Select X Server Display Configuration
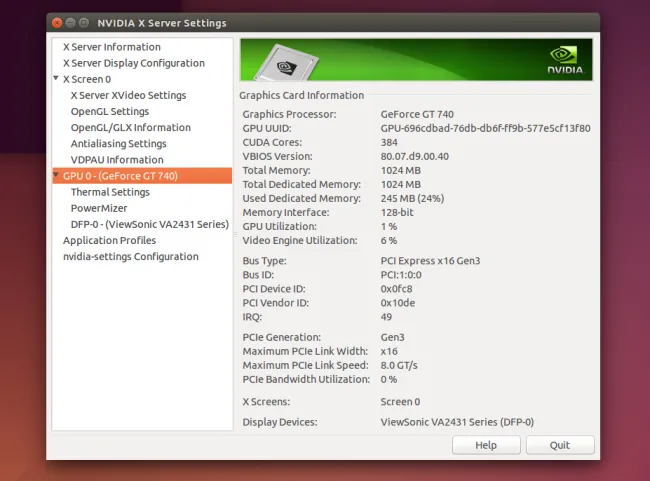 [x=133, y=63]
